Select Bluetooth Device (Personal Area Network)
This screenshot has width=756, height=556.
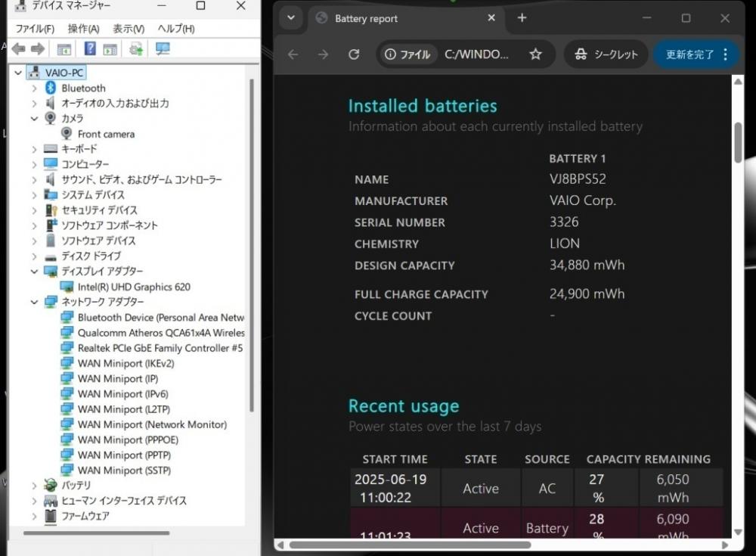pos(161,318)
